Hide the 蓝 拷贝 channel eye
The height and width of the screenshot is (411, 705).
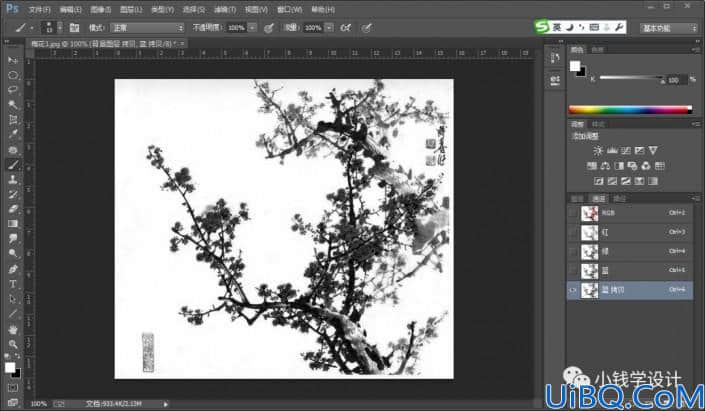point(573,290)
